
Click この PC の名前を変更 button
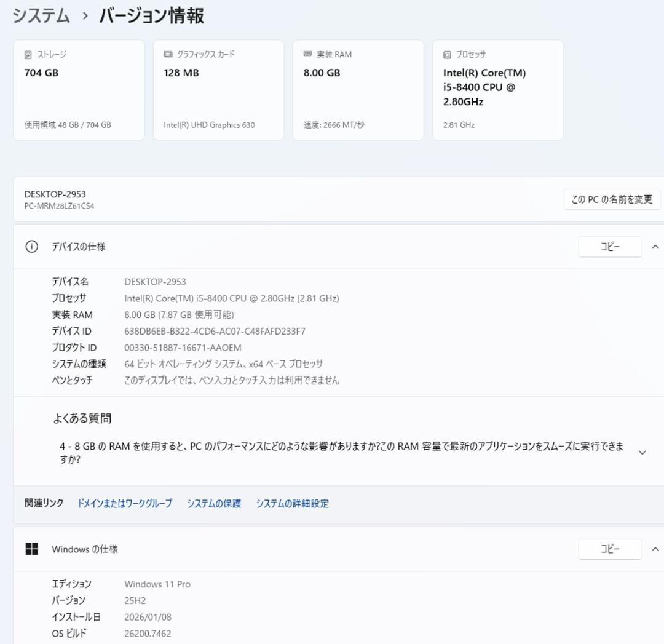point(612,199)
